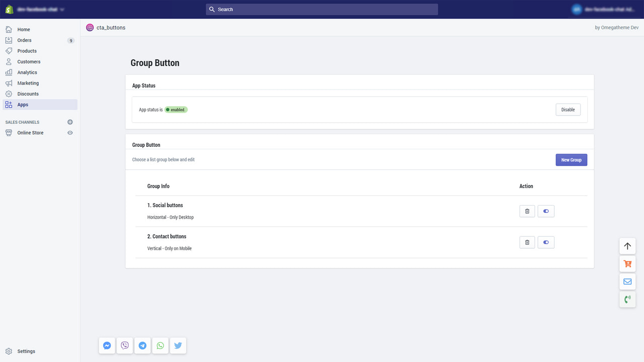Click the green phone call icon
Image resolution: width=644 pixels, height=362 pixels.
[627, 299]
